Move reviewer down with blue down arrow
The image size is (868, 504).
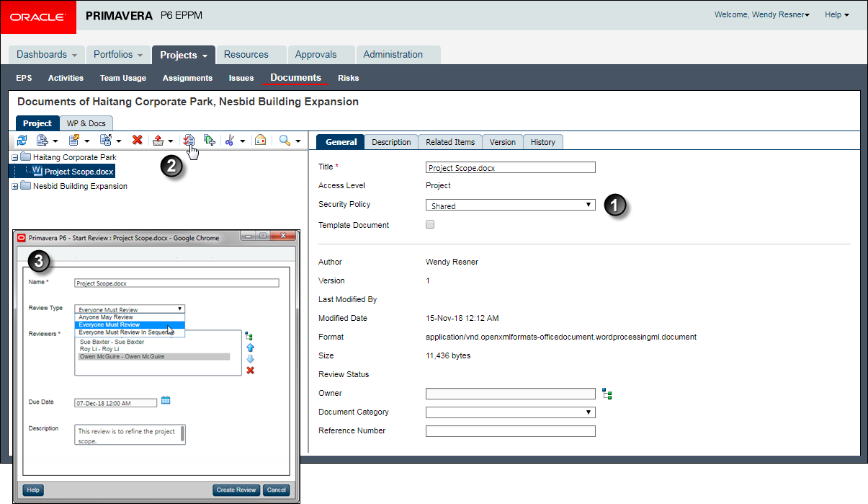point(250,359)
